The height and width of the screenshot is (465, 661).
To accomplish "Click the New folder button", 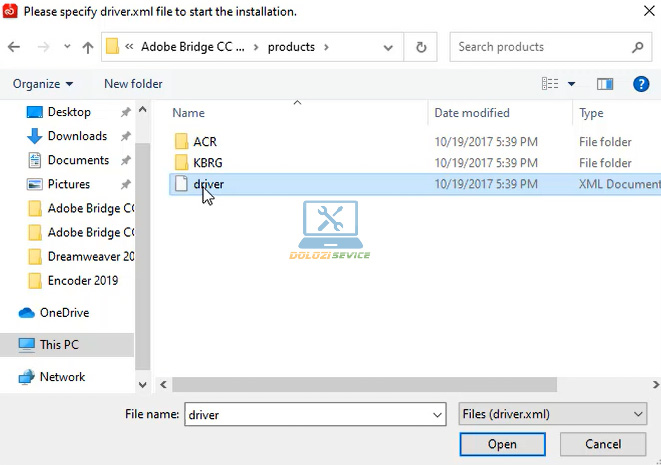I will click(133, 84).
